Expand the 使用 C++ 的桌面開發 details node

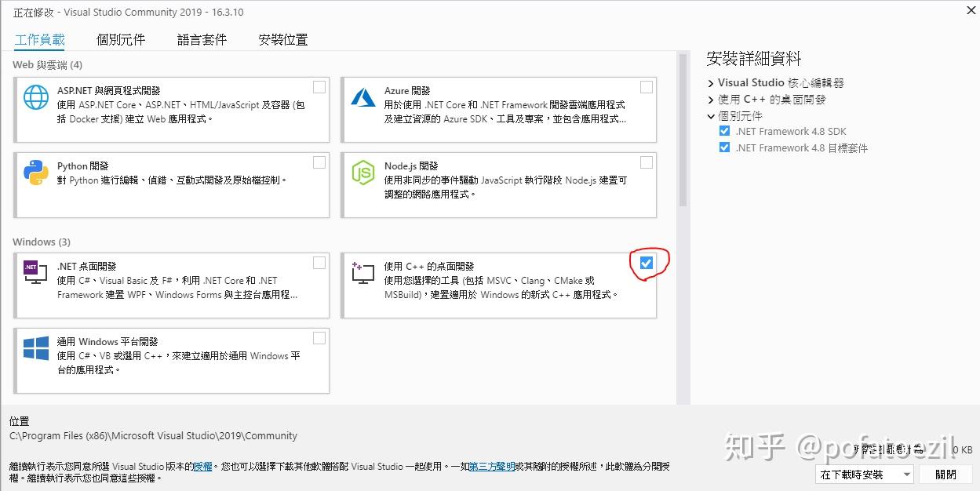coord(711,100)
